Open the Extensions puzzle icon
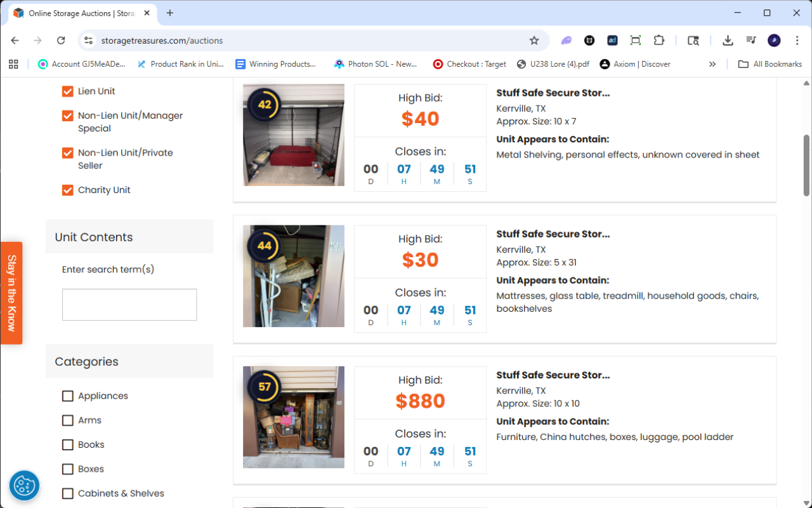The width and height of the screenshot is (812, 508). click(659, 40)
